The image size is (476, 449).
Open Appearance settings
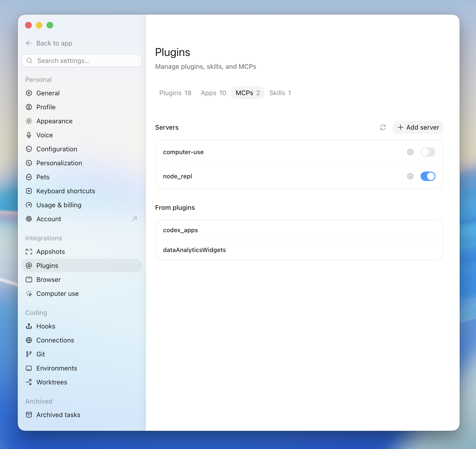coord(82,121)
